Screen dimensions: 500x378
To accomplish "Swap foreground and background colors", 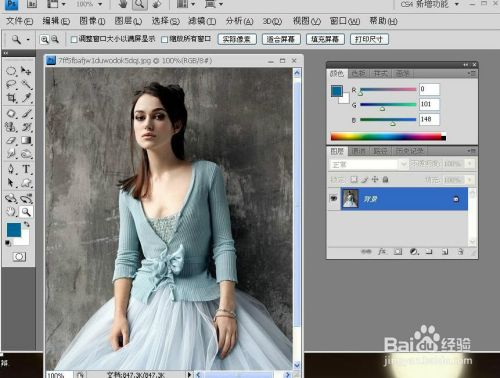I will coord(27,225).
